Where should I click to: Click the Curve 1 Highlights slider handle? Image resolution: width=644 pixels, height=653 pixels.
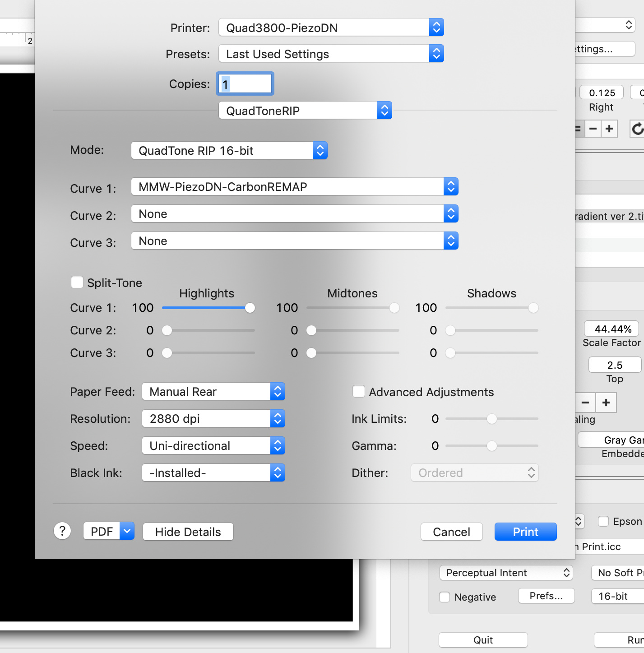(250, 308)
